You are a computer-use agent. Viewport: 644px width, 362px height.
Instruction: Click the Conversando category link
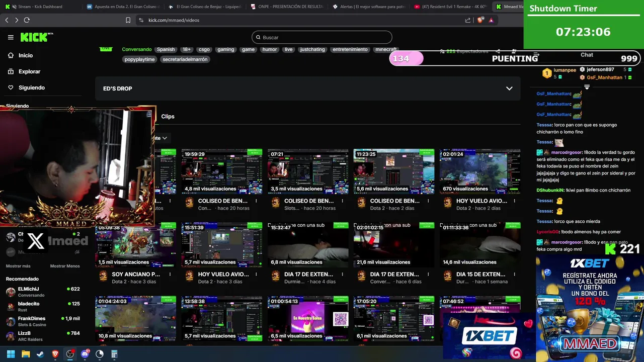tap(136, 49)
